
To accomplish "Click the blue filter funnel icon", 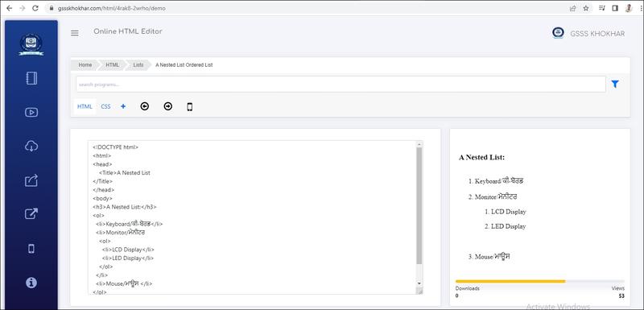I will click(615, 85).
